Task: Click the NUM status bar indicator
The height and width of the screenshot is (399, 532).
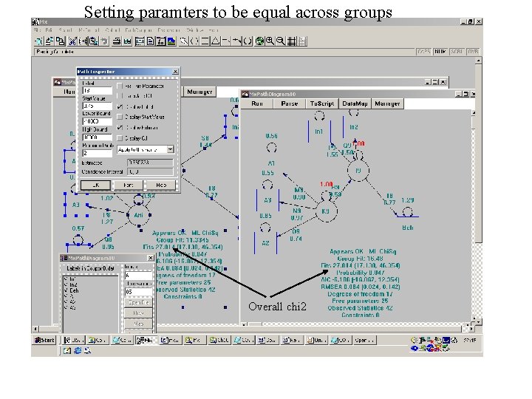Action: tap(440, 52)
